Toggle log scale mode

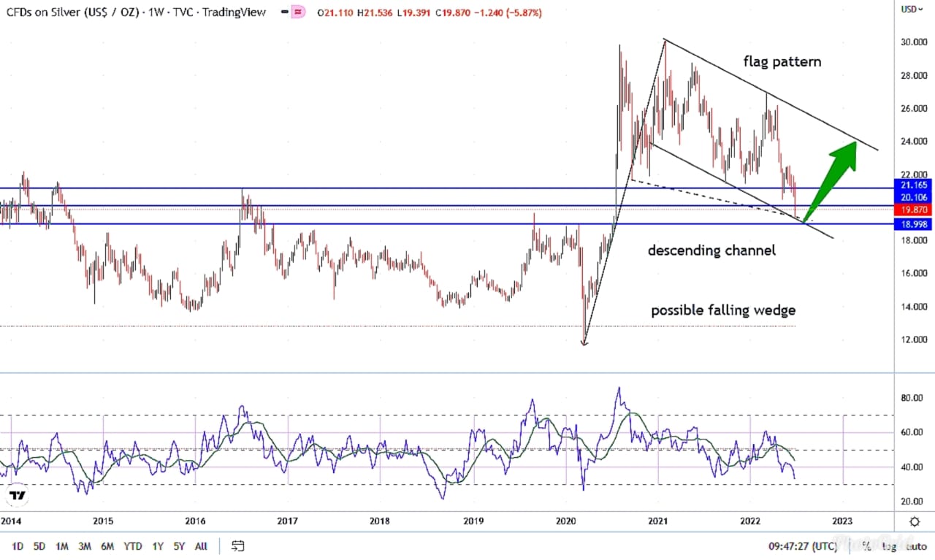pyautogui.click(x=888, y=545)
